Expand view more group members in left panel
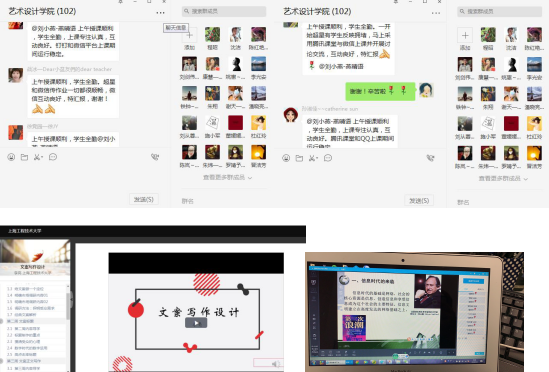Image resolution: width=549 pixels, height=372 pixels. 227,178
